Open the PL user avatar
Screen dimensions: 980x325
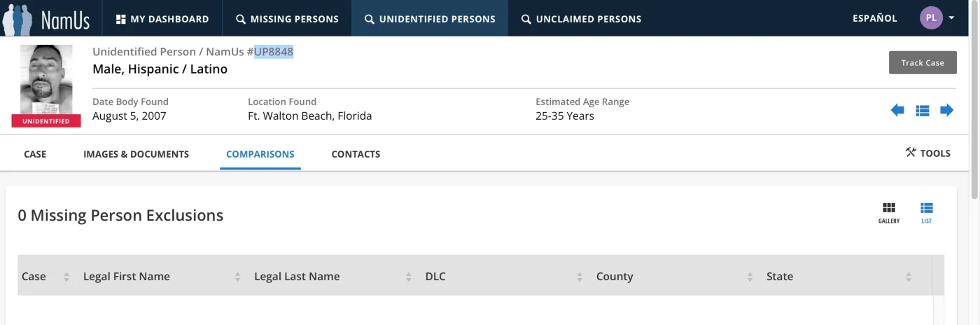pos(931,18)
